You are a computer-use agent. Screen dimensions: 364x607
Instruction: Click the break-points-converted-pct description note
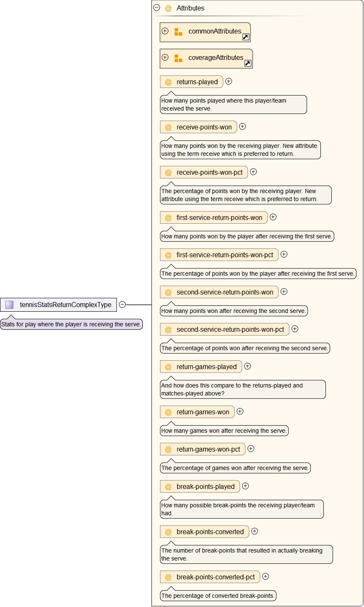click(218, 596)
